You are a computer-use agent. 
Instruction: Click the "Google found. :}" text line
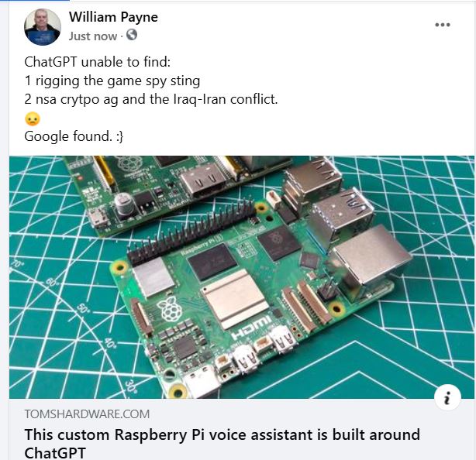(x=74, y=136)
